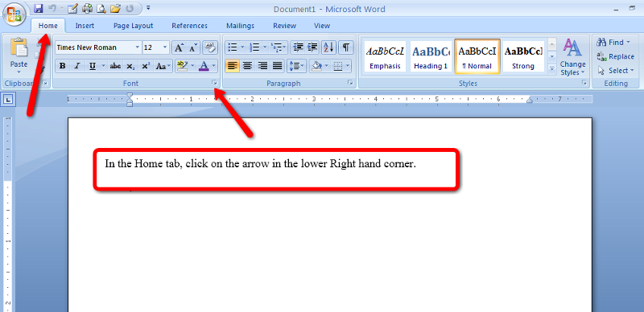Expand the highlight color dropdown arrow

(193, 66)
